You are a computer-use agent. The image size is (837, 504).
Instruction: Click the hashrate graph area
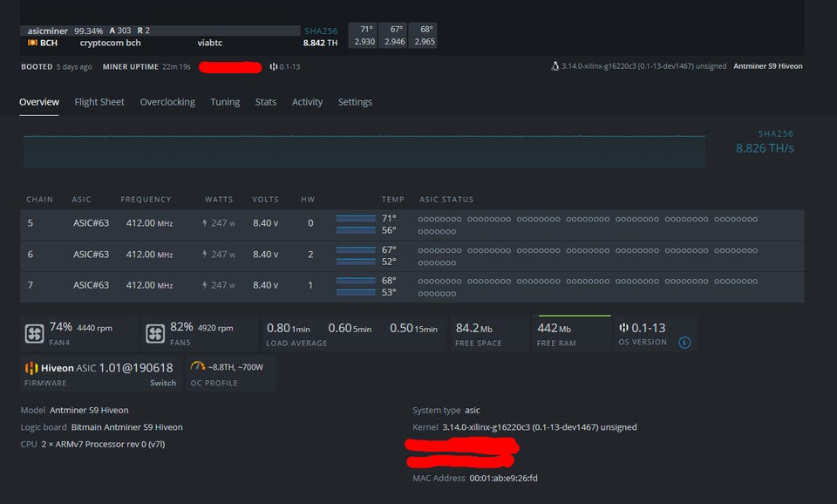[x=364, y=151]
